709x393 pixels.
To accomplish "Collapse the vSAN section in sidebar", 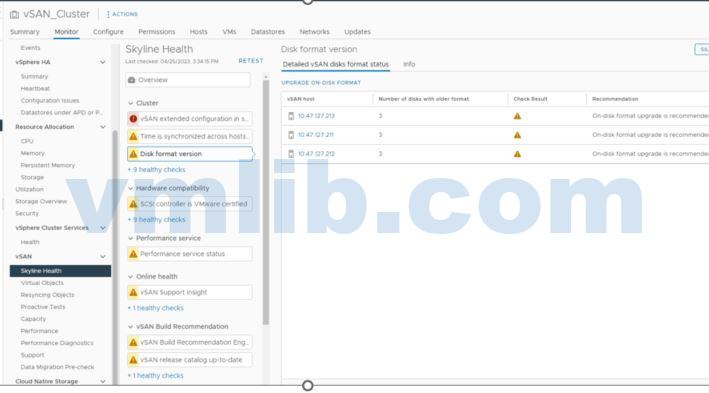I will (103, 256).
